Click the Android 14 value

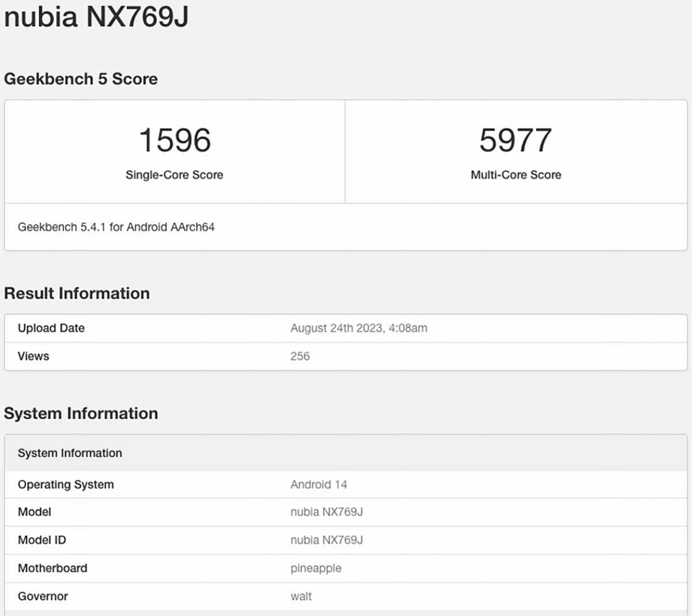(318, 485)
